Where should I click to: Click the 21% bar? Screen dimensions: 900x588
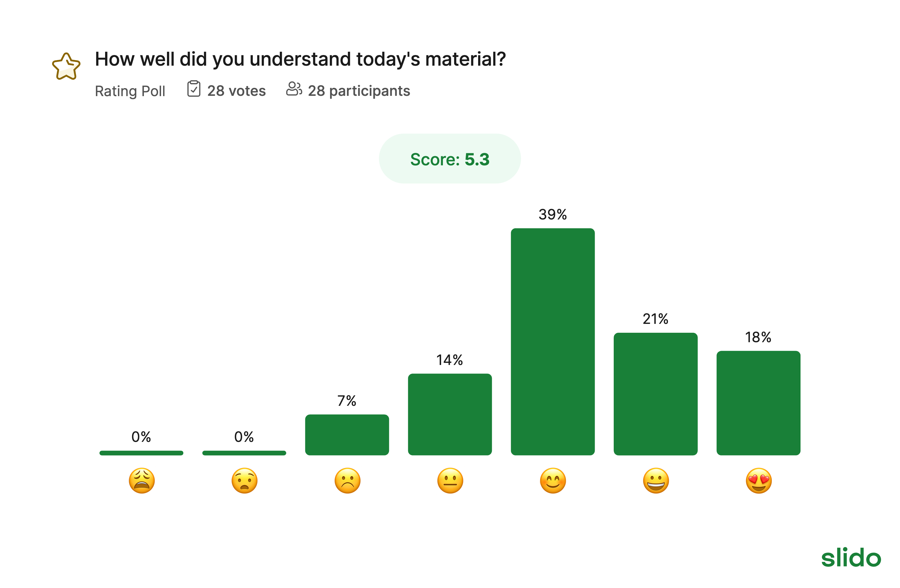[x=655, y=394]
